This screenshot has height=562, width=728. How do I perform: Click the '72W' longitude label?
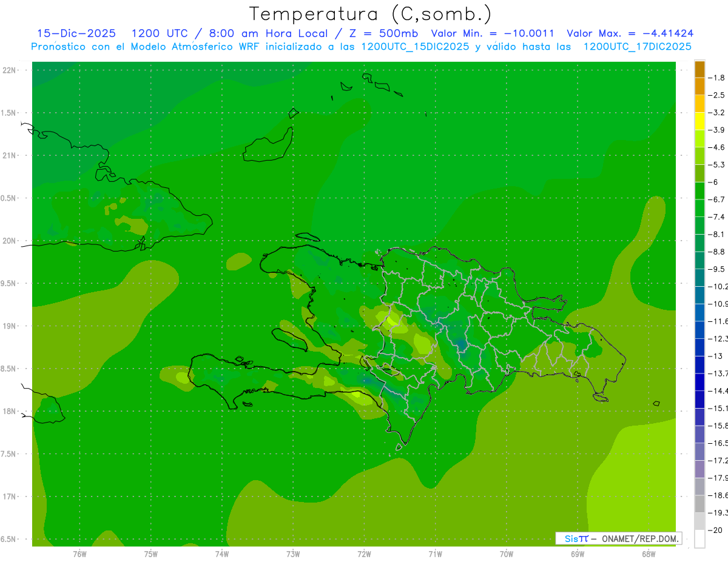click(x=364, y=554)
